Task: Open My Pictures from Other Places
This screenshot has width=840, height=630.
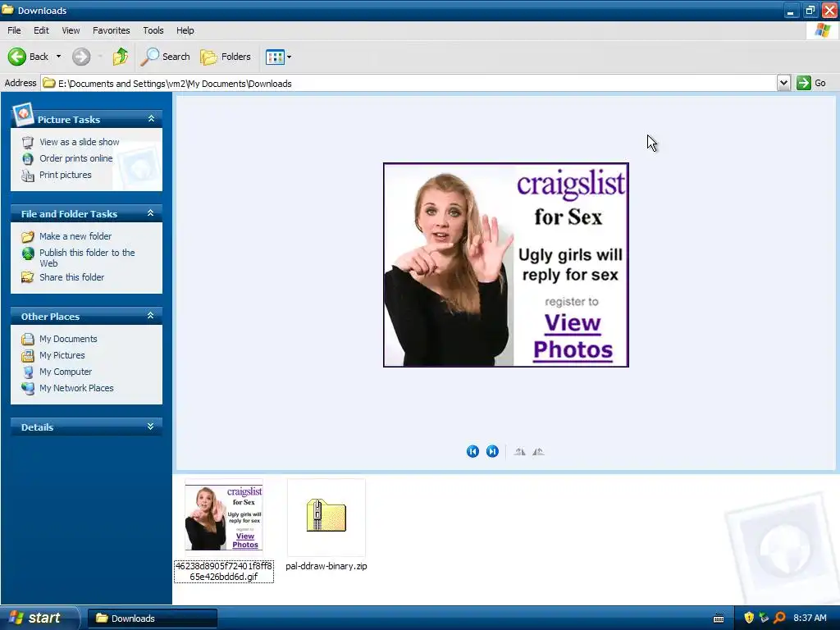Action: point(62,355)
